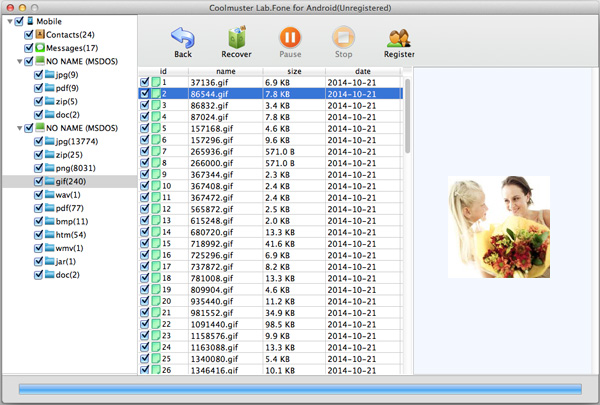Uncheck checkbox for file 86544.gif
This screenshot has width=600, height=405.
[x=144, y=93]
